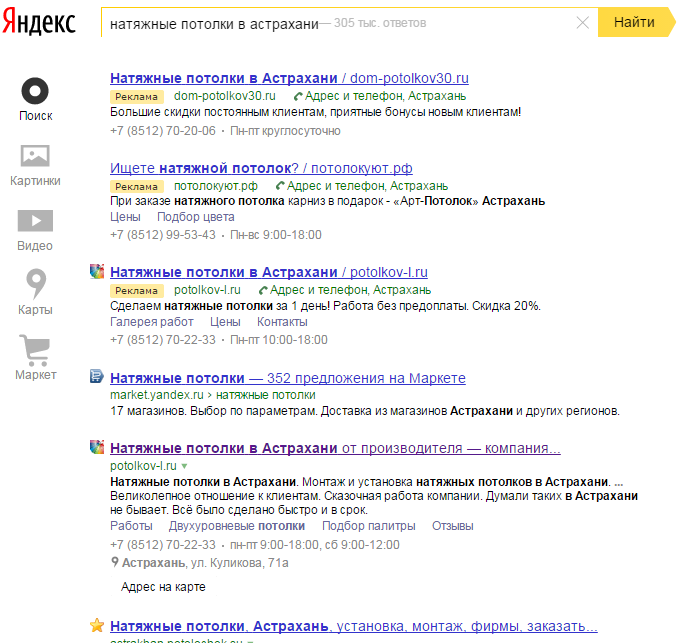Open the Поиск section in the sidebar
This screenshot has height=643, width=681.
35,99
